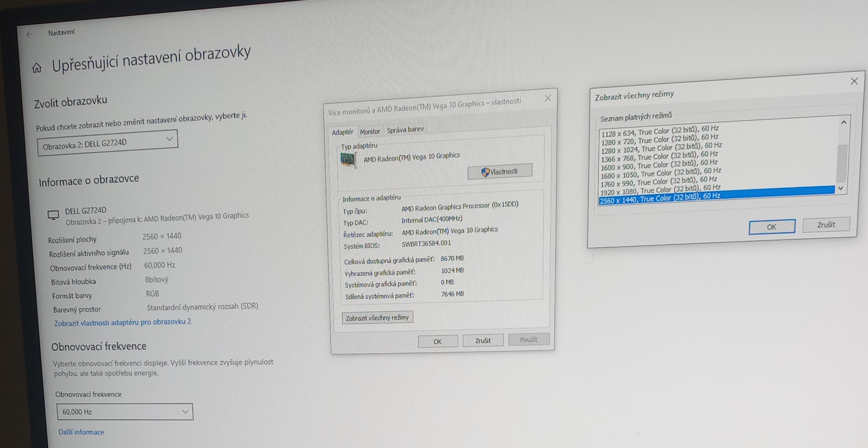Viewport: 868px width, 448px height.
Task: Click the monitor icon next to DELL G2724D
Action: 53,215
